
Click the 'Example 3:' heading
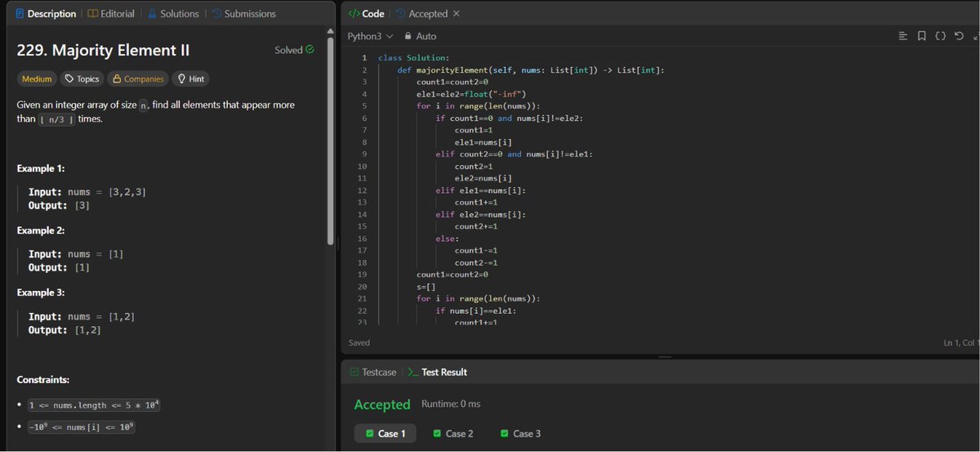[x=41, y=293]
